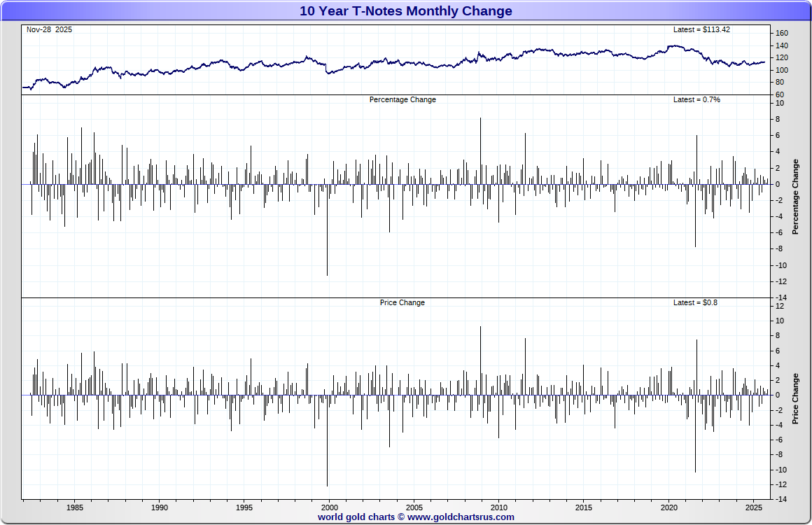This screenshot has width=812, height=525.
Task: Click the largest negative bar near 2000 in percentage chart
Action: [x=328, y=230]
